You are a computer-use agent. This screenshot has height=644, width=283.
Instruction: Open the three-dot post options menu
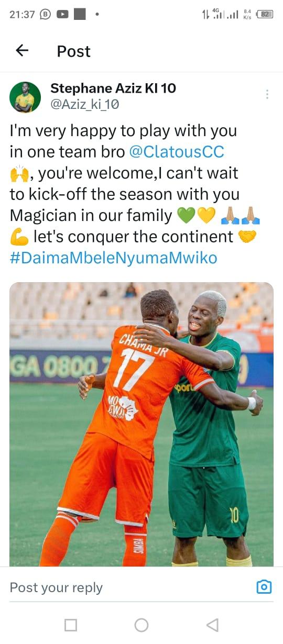(267, 94)
